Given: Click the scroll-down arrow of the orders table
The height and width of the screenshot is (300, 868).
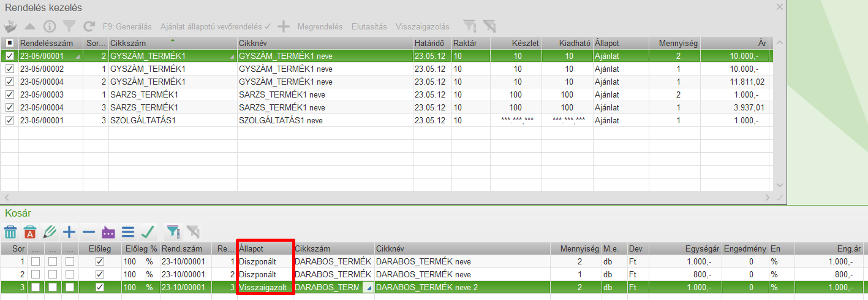Looking at the screenshot, I should [779, 184].
